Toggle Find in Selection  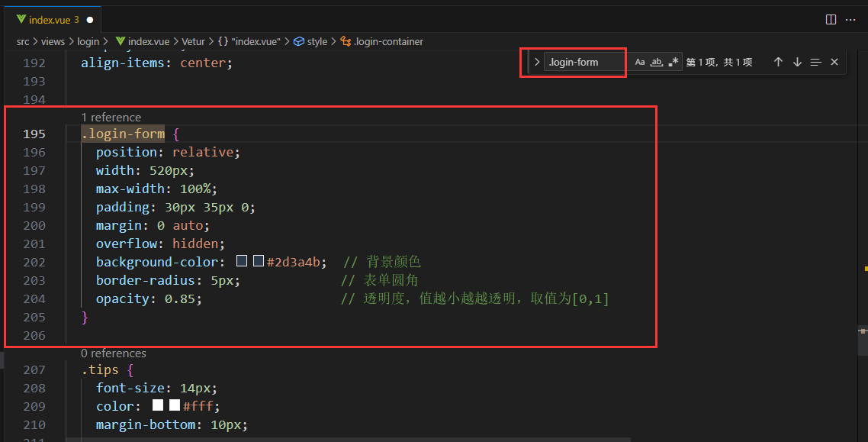[815, 62]
